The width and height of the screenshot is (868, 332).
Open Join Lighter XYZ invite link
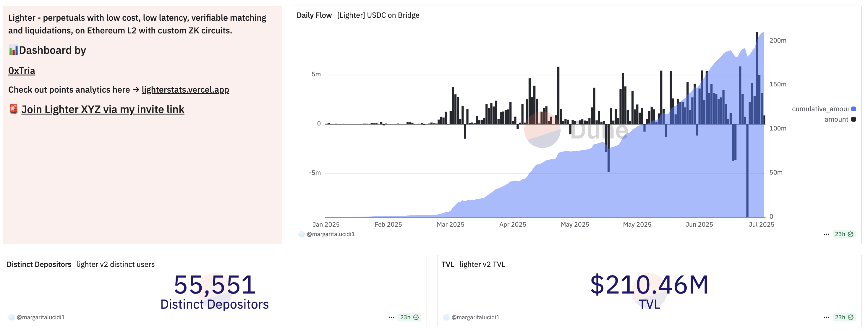pyautogui.click(x=103, y=109)
